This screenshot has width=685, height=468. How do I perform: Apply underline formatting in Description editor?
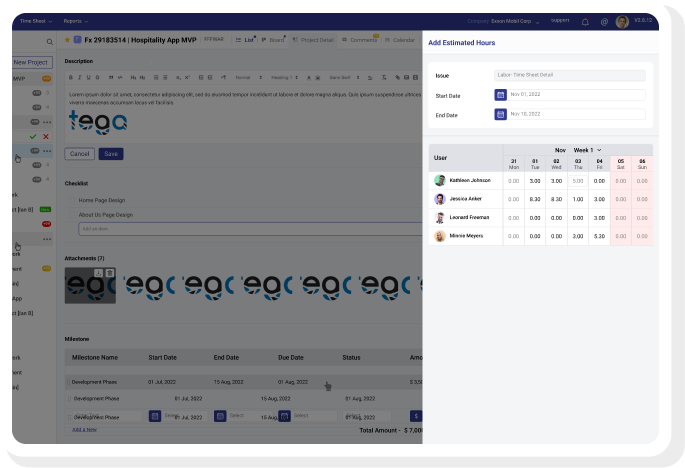coord(88,77)
